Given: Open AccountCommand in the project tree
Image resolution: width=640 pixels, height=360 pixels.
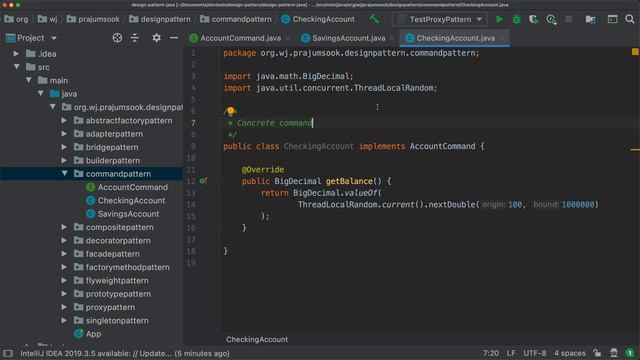Looking at the screenshot, I should (x=132, y=187).
